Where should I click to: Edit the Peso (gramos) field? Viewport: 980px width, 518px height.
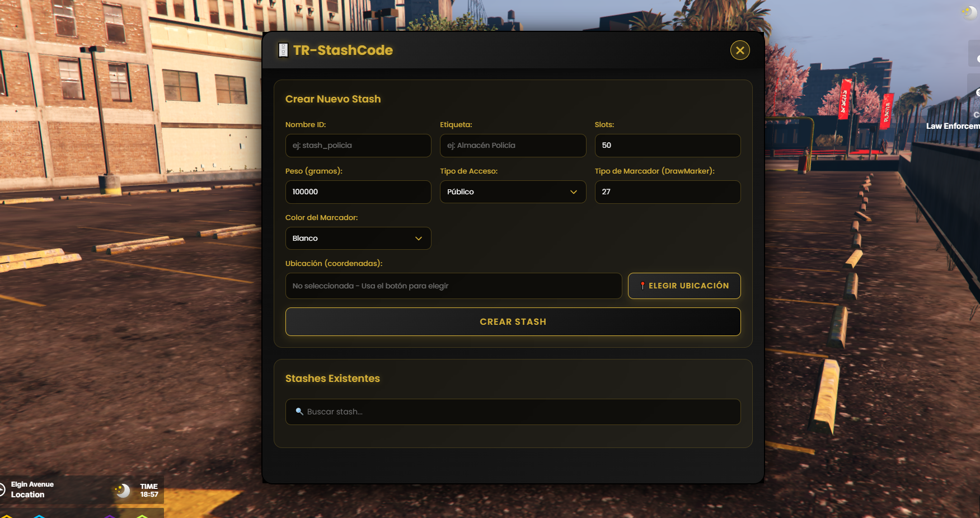pos(358,192)
